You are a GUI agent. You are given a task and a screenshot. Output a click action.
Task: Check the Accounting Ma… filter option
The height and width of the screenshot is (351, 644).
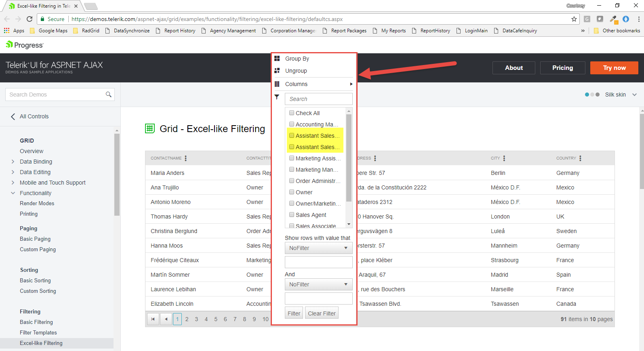click(x=292, y=124)
